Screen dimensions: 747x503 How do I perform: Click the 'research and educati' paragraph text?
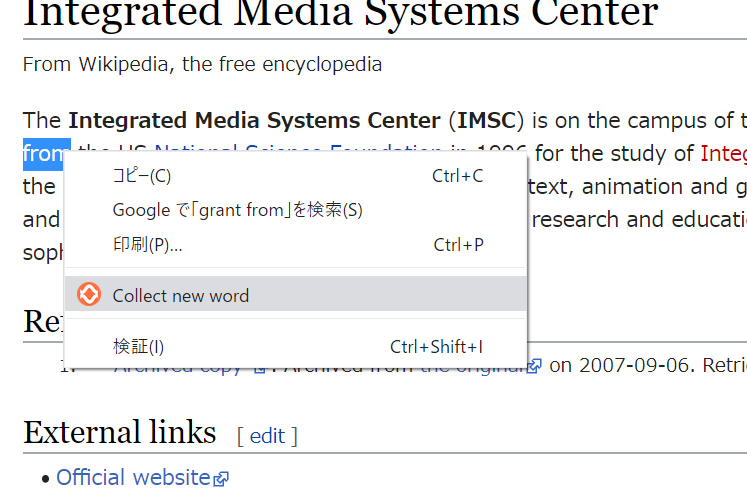639,220
